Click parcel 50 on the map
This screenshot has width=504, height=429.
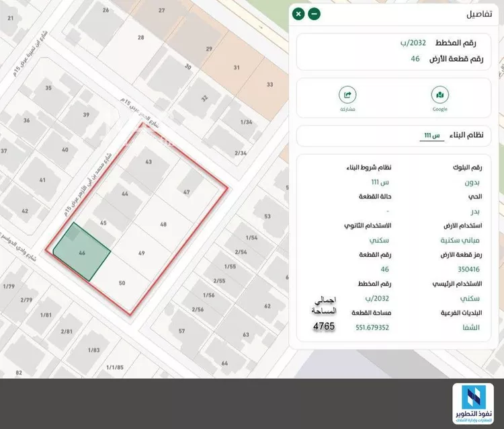click(x=122, y=283)
